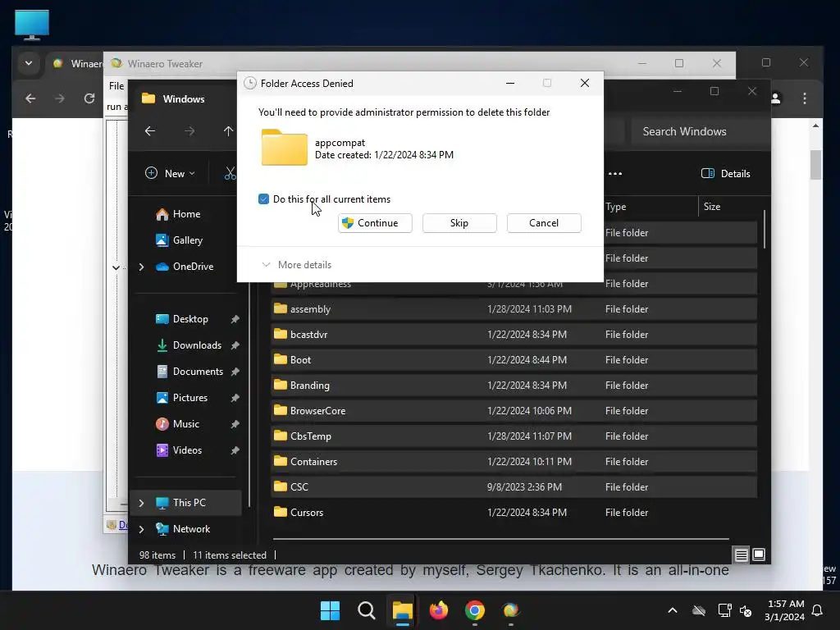Image resolution: width=840 pixels, height=630 pixels.
Task: Open Pictures quick access folder
Action: 189,398
